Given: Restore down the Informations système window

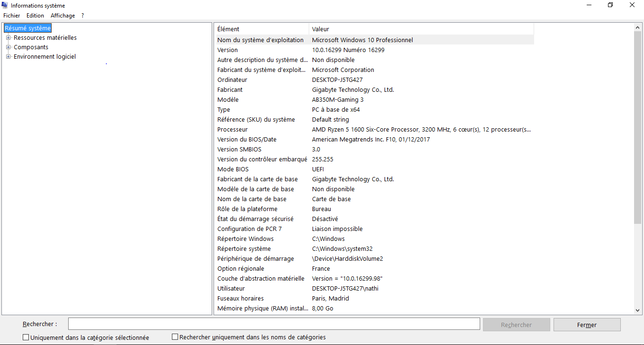Looking at the screenshot, I should click(x=610, y=5).
